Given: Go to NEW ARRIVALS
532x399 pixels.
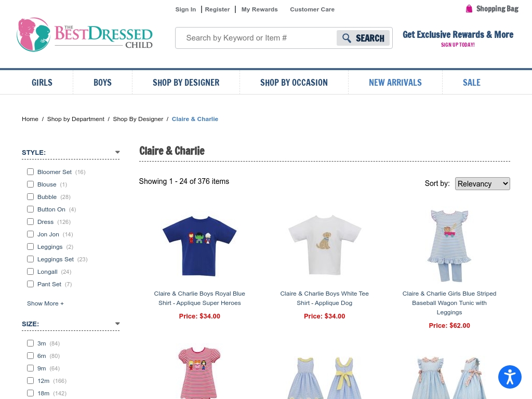Looking at the screenshot, I should (395, 83).
